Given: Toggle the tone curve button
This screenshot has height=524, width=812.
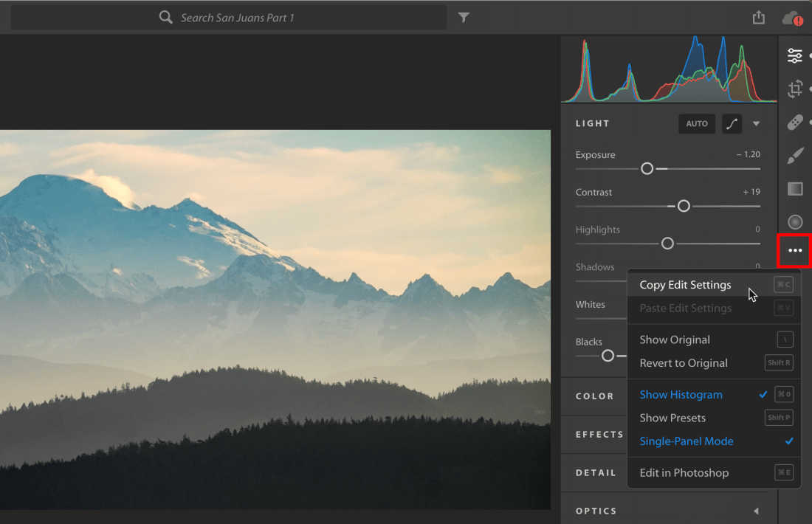Looking at the screenshot, I should pos(732,124).
